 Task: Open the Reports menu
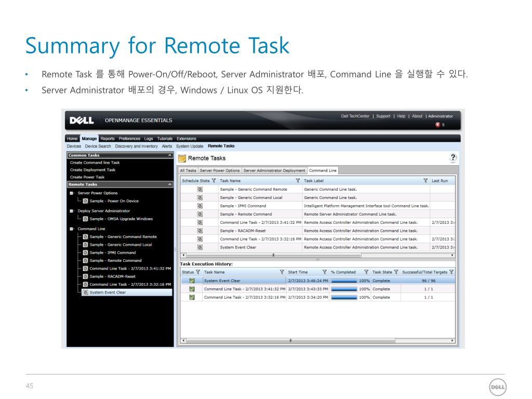(x=108, y=138)
